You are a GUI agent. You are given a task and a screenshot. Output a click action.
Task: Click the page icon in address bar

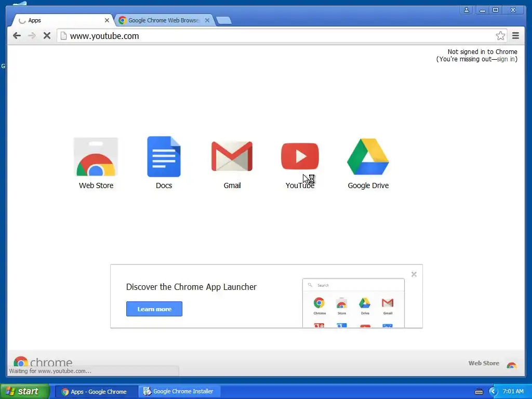pos(63,36)
